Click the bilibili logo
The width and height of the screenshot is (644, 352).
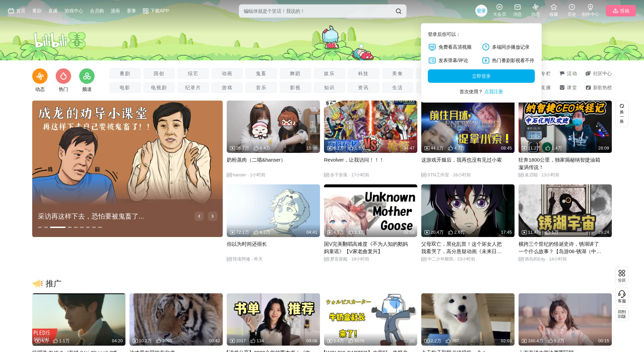click(59, 40)
